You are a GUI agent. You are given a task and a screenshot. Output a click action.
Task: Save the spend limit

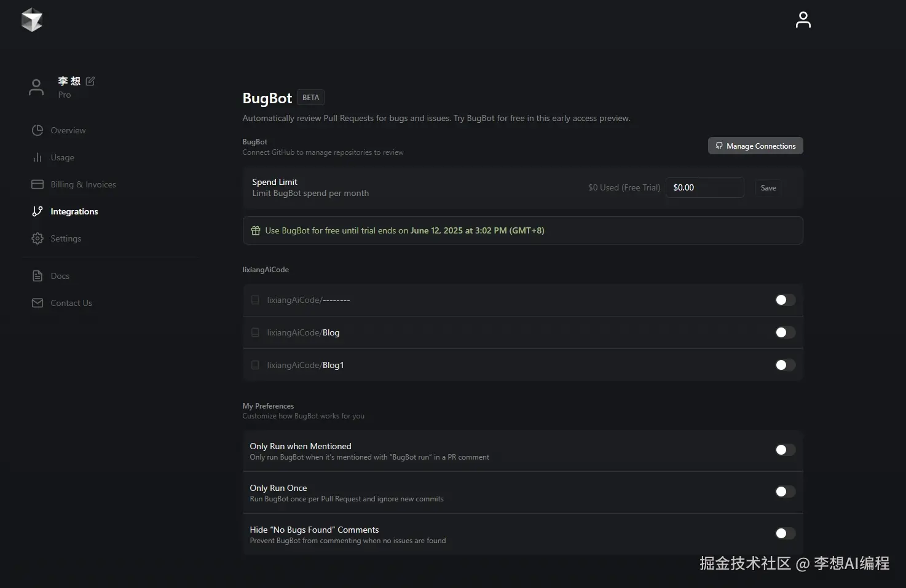tap(768, 188)
